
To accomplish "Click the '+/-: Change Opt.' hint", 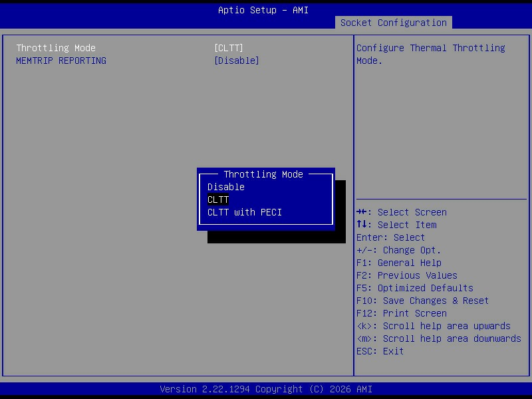I will click(x=398, y=251).
